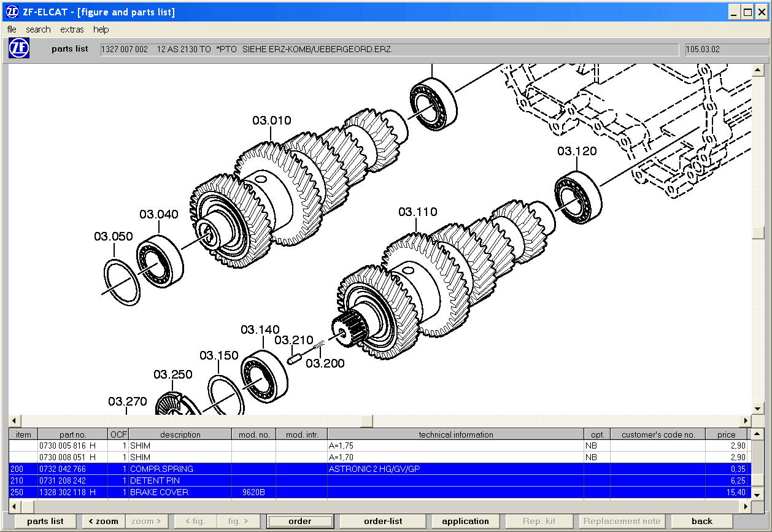Select the BRAKE COVER row
Viewport: 772px width, 532px height.
379,492
